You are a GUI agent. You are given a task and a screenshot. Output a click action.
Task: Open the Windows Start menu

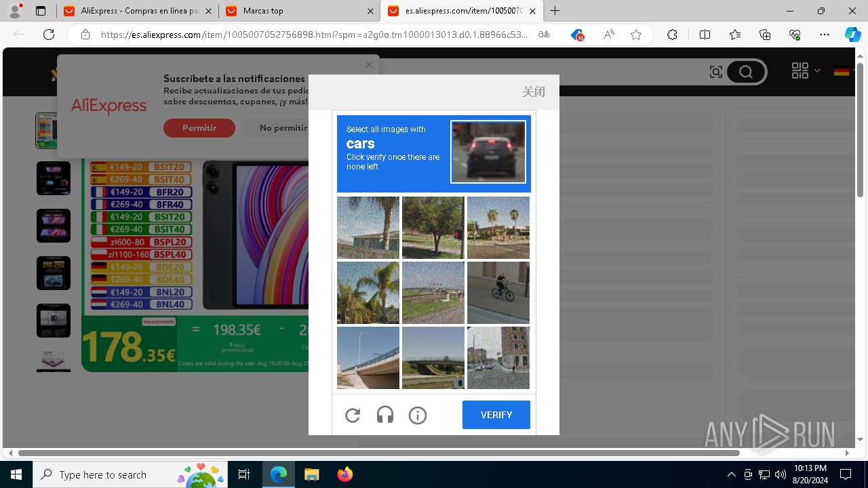point(16,474)
